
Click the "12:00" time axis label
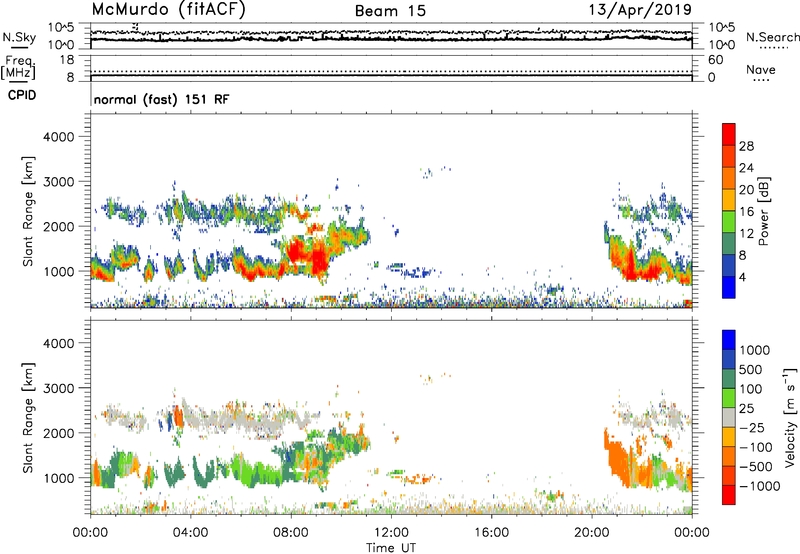[391, 533]
